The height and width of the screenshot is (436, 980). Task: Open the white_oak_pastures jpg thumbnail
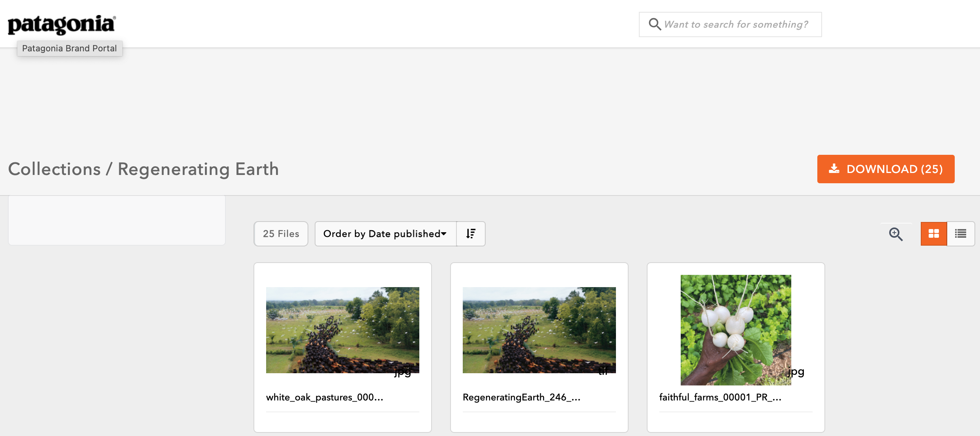pos(343,330)
